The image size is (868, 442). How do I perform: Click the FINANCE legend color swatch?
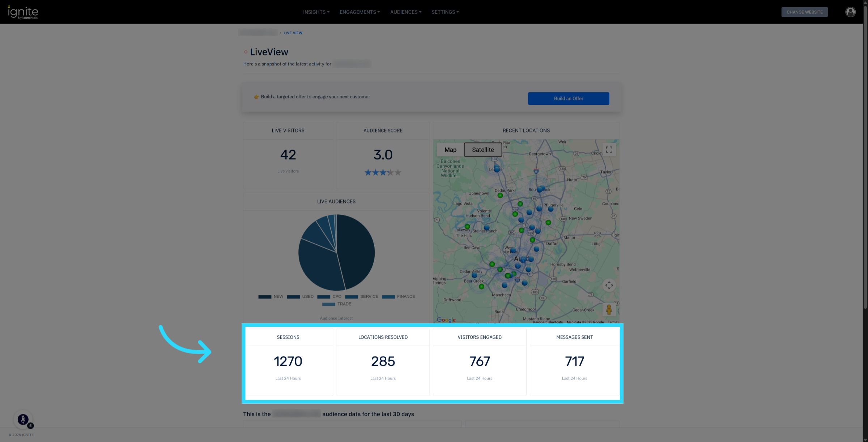pyautogui.click(x=388, y=297)
